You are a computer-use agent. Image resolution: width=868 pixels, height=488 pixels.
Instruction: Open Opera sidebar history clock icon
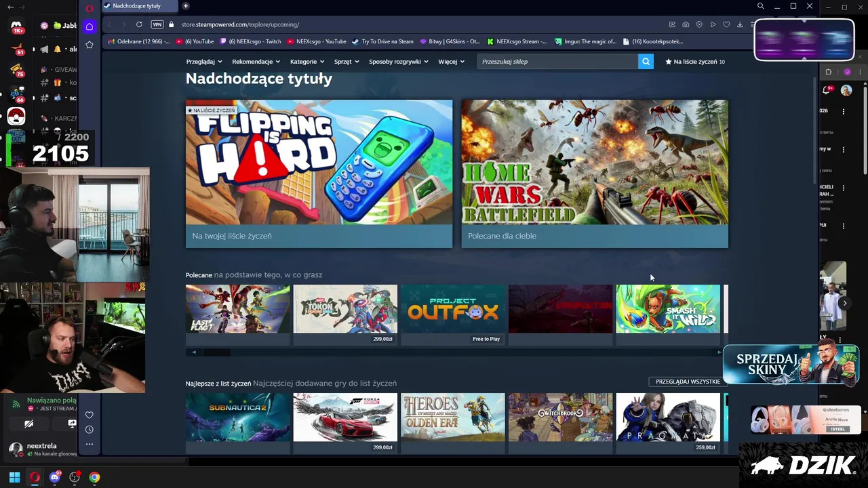89,430
